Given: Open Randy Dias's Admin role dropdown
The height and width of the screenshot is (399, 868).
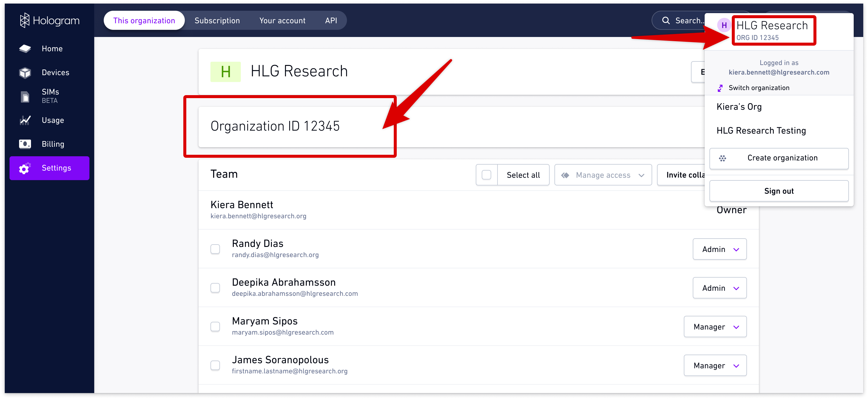Looking at the screenshot, I should [x=720, y=249].
